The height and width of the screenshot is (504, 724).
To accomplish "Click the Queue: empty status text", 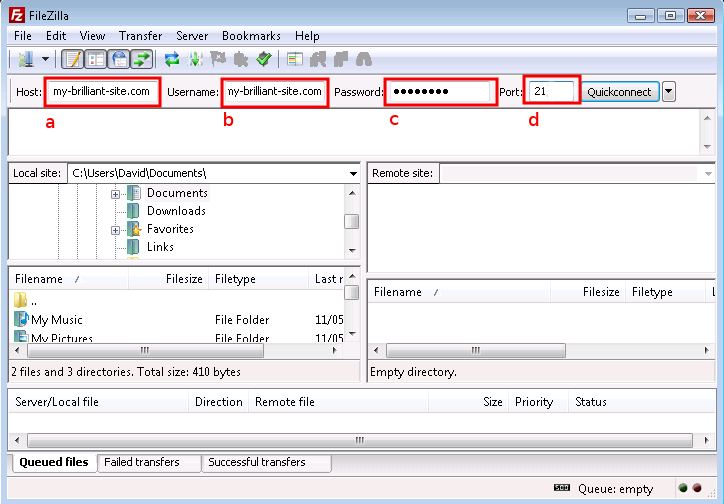I will point(615,489).
